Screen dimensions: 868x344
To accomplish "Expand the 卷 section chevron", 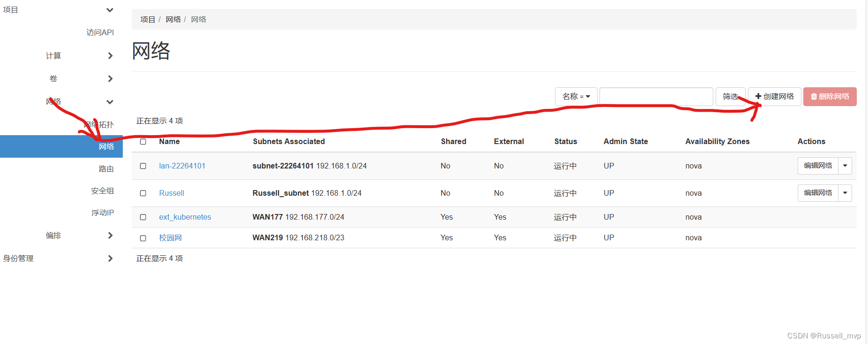I will coord(110,78).
